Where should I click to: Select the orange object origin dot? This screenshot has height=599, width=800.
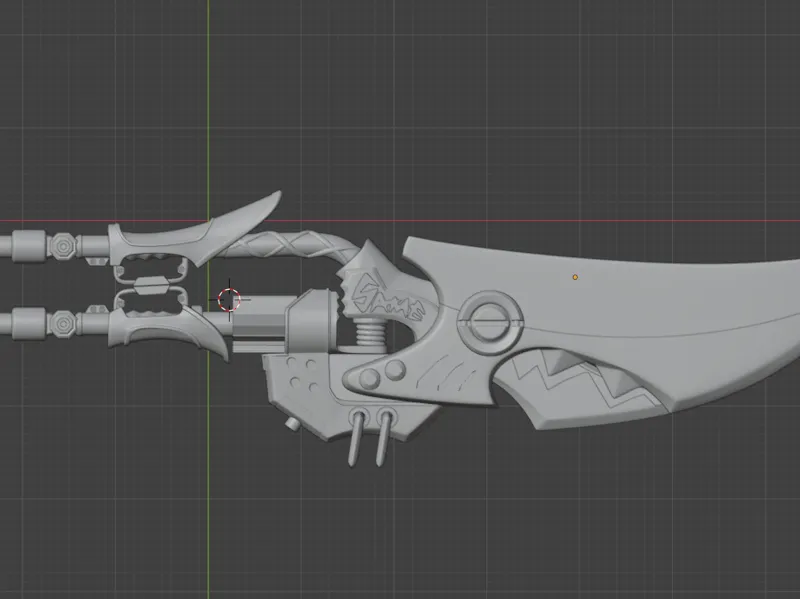coord(575,277)
